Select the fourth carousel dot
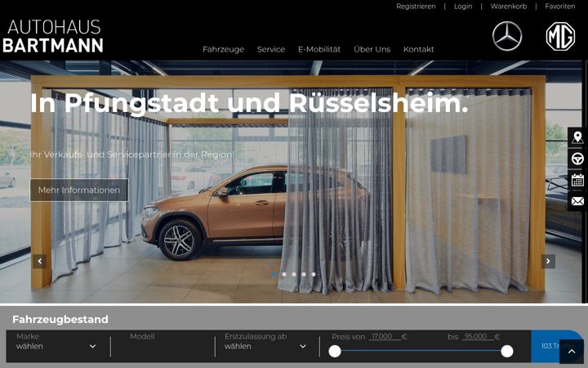 click(x=304, y=274)
